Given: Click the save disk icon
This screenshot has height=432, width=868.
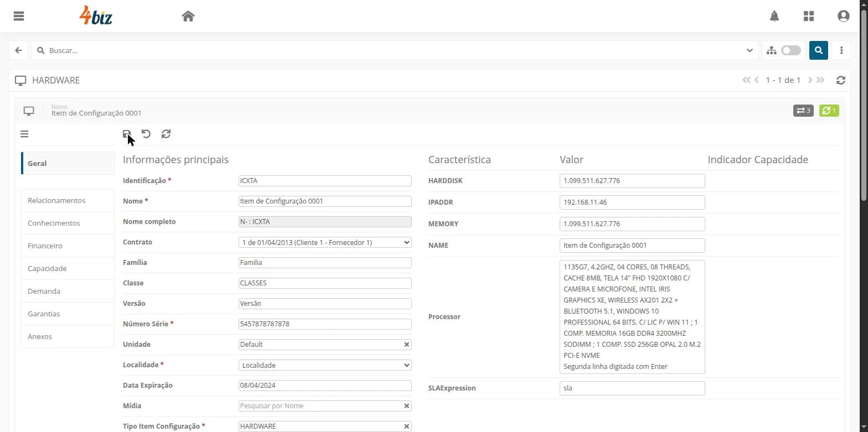Looking at the screenshot, I should tap(127, 134).
